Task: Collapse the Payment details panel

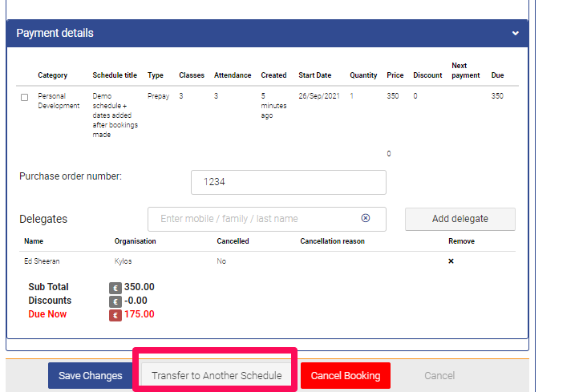Action: 516,34
